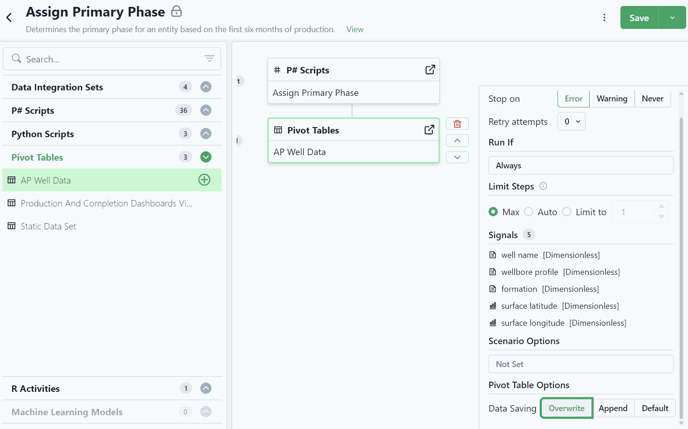Set Stop on to Warning
The height and width of the screenshot is (429, 688).
coord(612,99)
